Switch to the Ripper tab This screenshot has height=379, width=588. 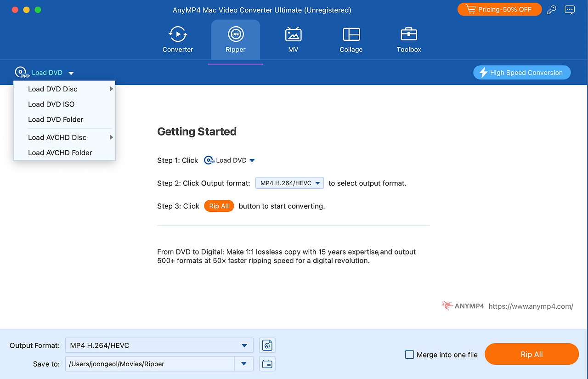click(x=236, y=40)
